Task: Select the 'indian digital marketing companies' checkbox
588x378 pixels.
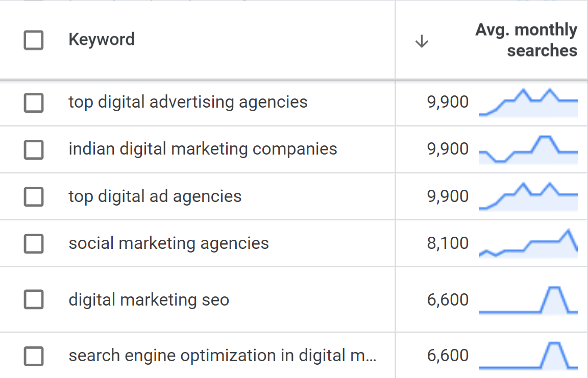Action: coord(34,150)
